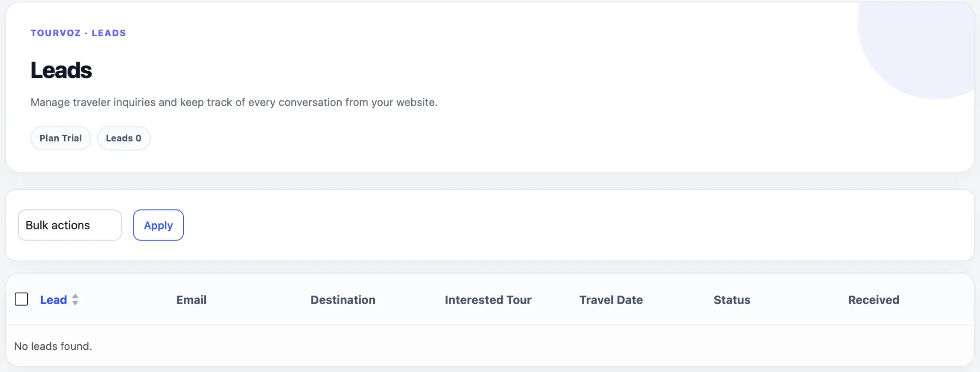Click the Email column header
Screen dimensions: 980x372
click(191, 300)
